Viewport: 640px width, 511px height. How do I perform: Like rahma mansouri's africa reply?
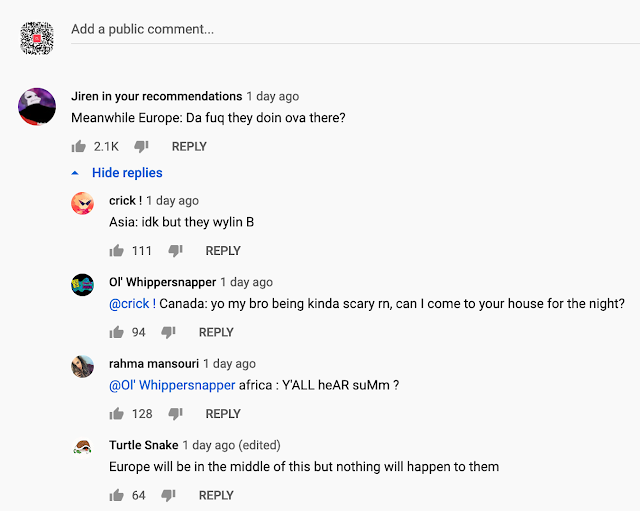(116, 414)
